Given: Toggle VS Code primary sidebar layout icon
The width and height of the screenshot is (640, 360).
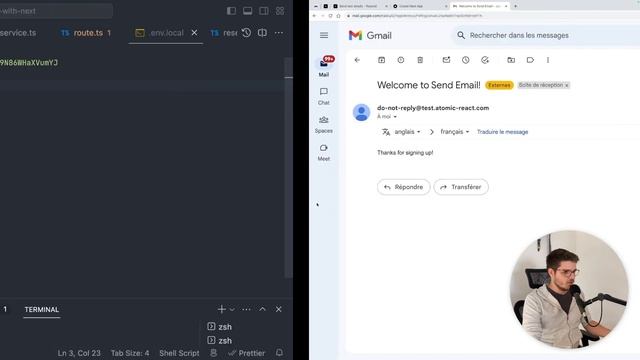Looking at the screenshot, I should pos(231,11).
